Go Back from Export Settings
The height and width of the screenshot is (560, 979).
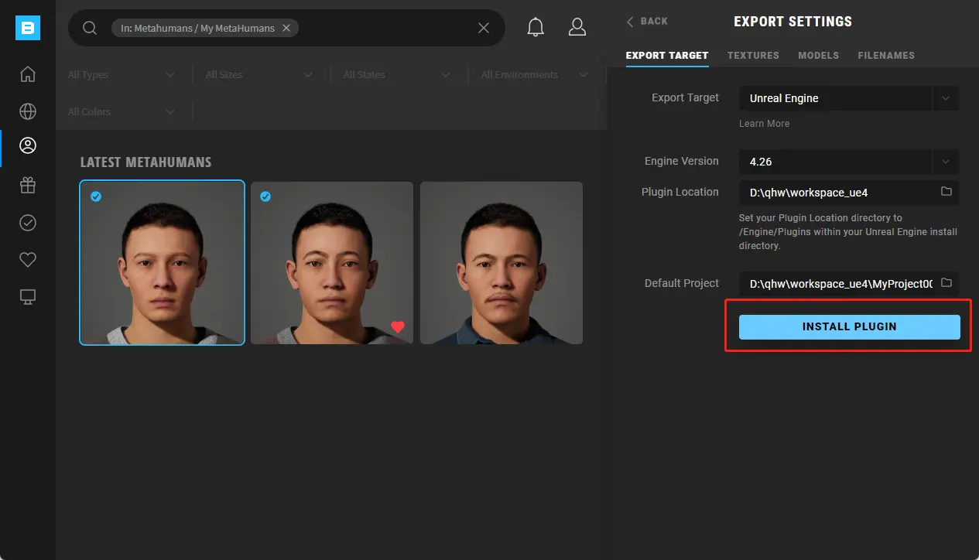648,22
